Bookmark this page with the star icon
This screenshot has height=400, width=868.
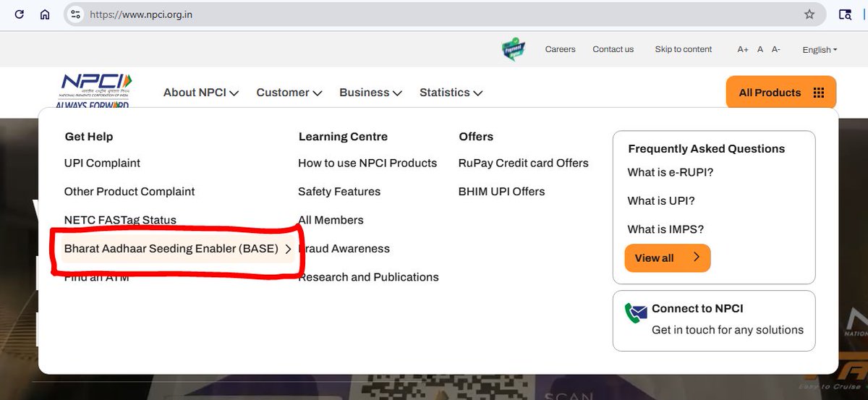coord(809,14)
